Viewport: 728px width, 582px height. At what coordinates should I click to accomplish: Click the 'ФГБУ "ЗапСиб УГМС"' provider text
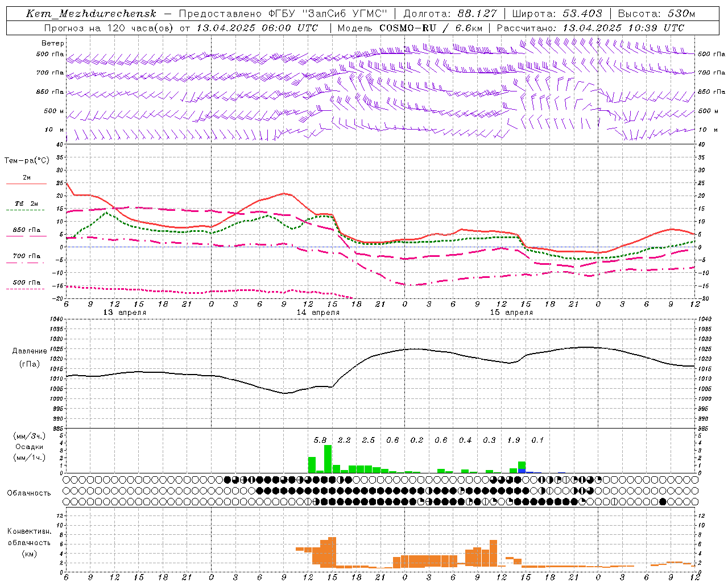click(x=328, y=14)
